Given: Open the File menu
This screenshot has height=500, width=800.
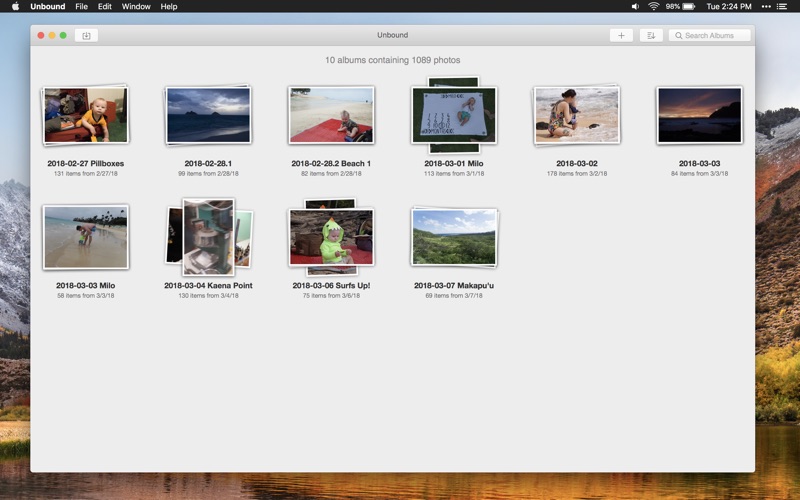Looking at the screenshot, I should (x=81, y=6).
